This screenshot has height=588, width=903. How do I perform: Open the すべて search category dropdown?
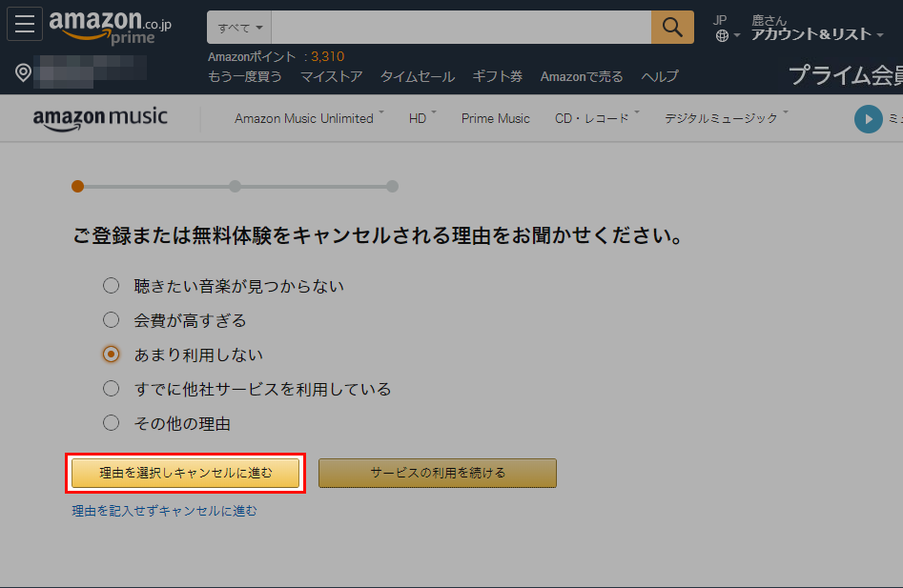(x=239, y=28)
